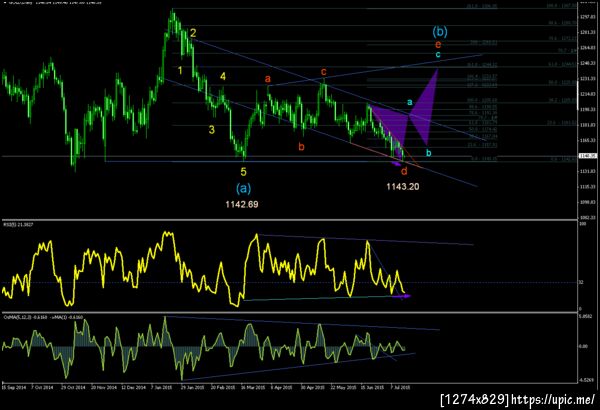This screenshot has height=410, width=600.
Task: Click the price label "1143.20"
Action: coord(403,186)
